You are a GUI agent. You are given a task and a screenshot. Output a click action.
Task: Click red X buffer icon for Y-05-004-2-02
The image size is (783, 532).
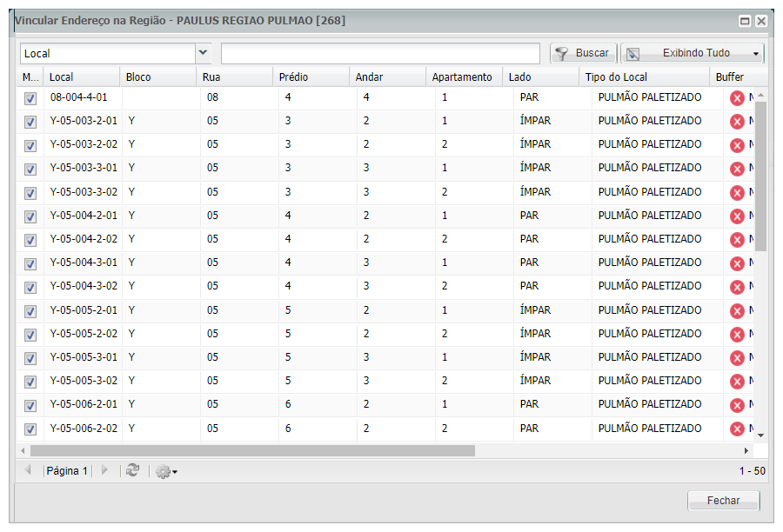[x=737, y=240]
